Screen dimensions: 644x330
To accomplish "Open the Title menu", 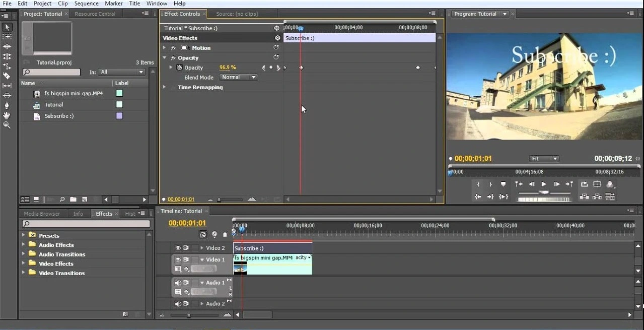I will coord(134,4).
